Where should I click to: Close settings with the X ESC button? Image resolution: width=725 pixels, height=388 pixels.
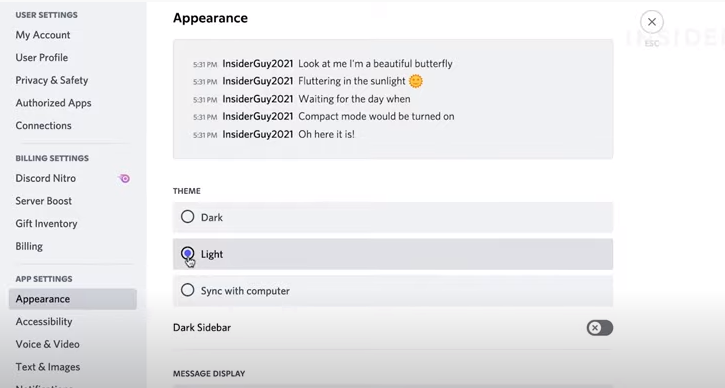[651, 22]
